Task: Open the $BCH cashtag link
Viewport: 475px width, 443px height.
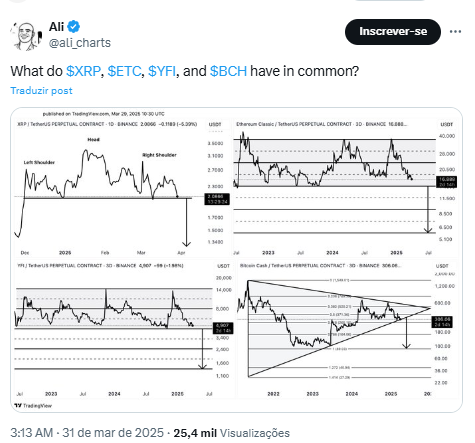Action: pos(228,71)
